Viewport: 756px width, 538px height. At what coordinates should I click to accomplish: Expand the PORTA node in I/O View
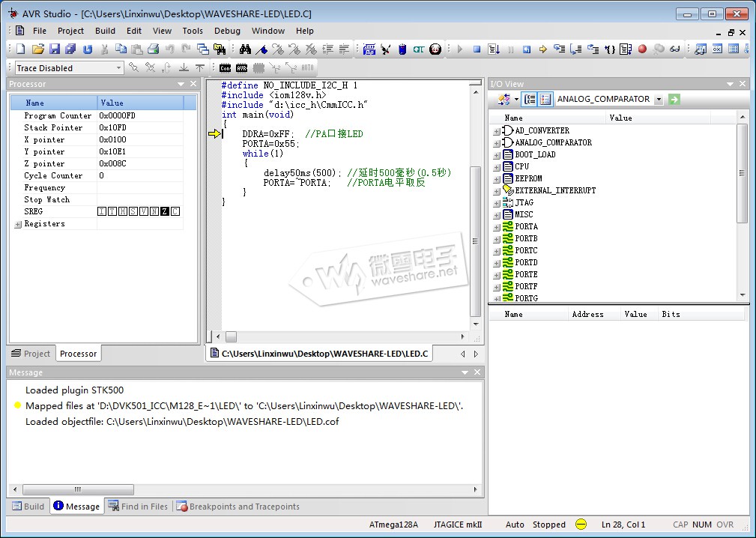pos(497,227)
